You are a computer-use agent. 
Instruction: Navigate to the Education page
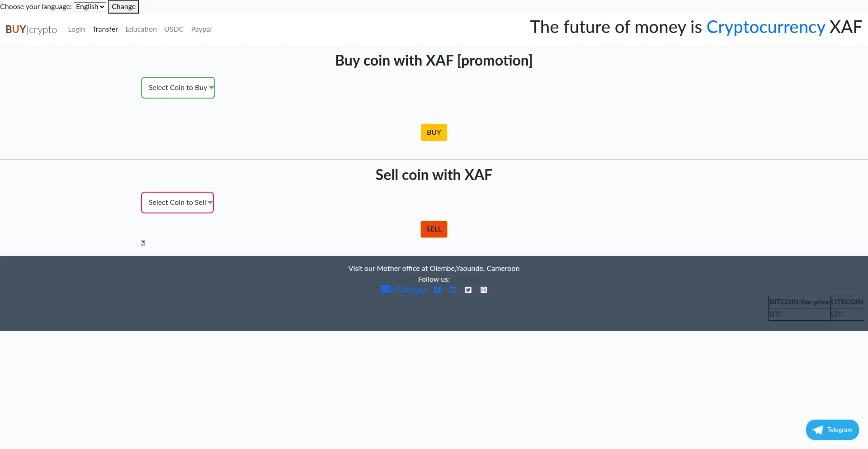coord(141,29)
